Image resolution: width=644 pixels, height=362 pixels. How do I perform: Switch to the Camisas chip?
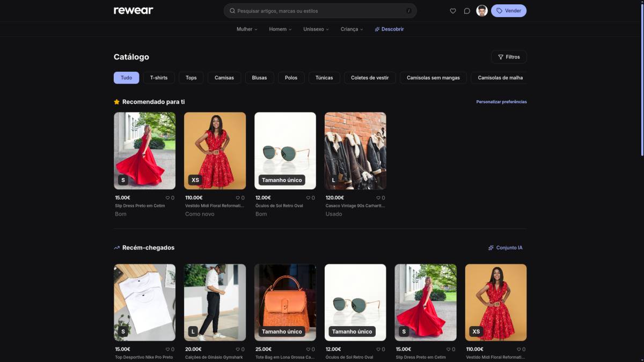click(x=224, y=78)
